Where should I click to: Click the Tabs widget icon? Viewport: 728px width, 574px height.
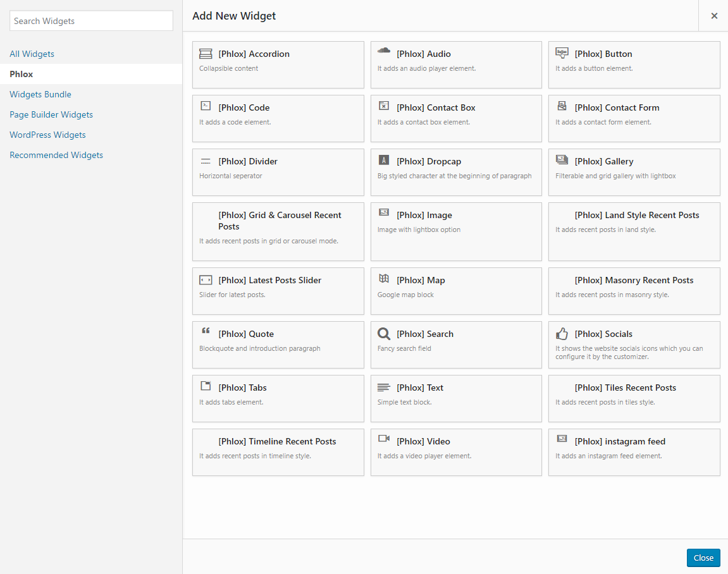coord(206,386)
